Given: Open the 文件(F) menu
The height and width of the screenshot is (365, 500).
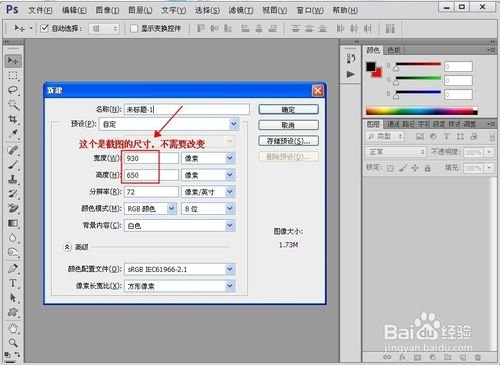Looking at the screenshot, I should point(40,10).
